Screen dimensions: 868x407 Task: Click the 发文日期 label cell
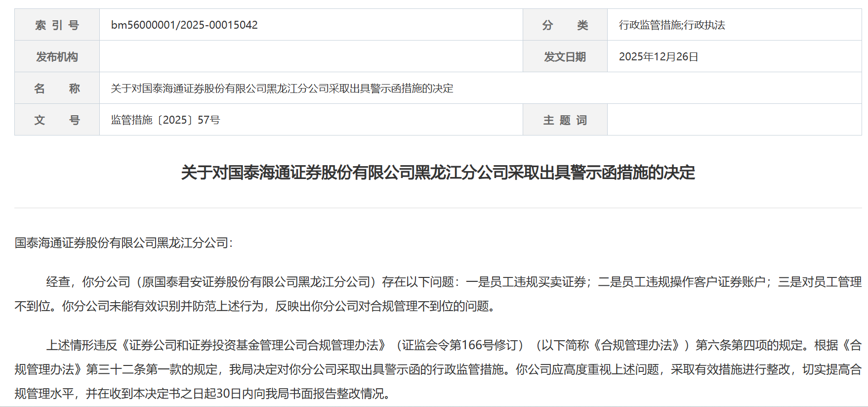coord(565,56)
